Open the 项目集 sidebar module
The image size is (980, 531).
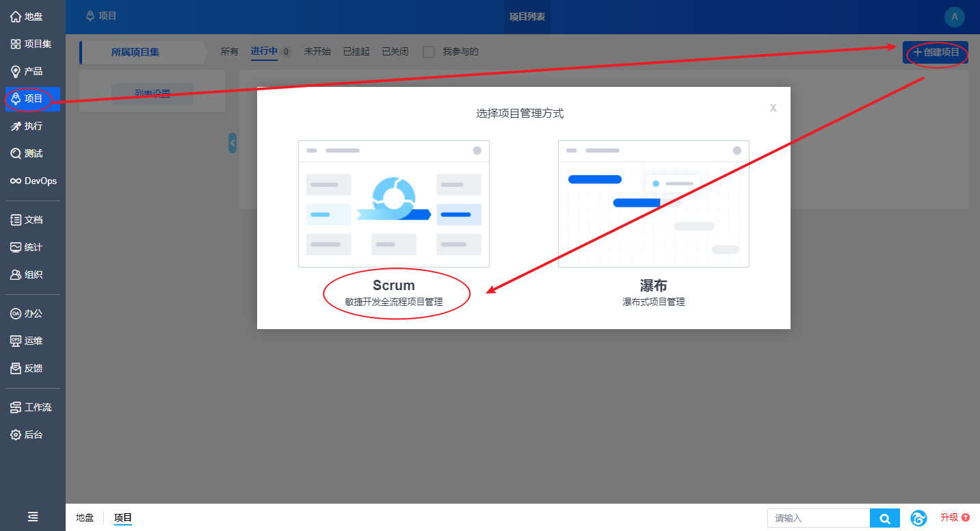tap(32, 44)
